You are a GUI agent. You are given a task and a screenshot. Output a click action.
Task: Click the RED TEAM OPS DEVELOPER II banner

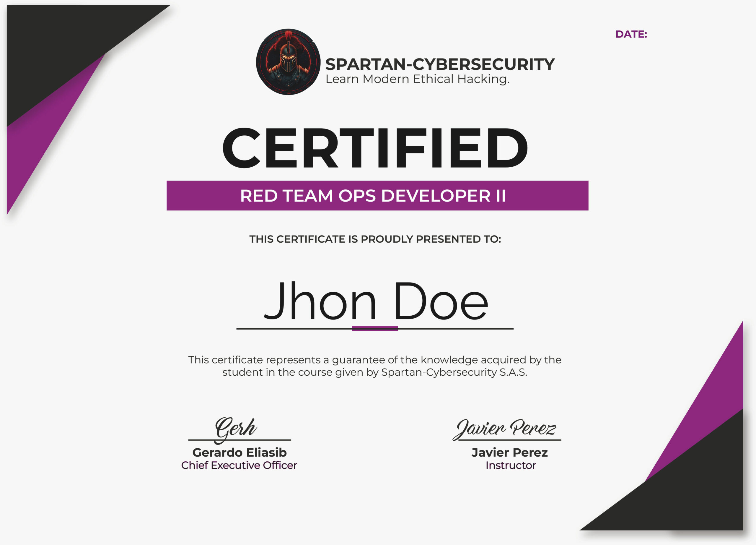(x=377, y=195)
